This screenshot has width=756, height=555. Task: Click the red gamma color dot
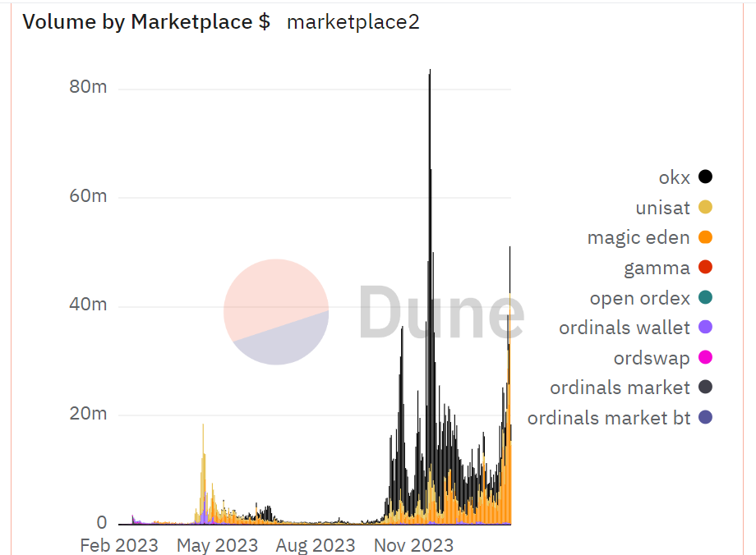click(705, 267)
